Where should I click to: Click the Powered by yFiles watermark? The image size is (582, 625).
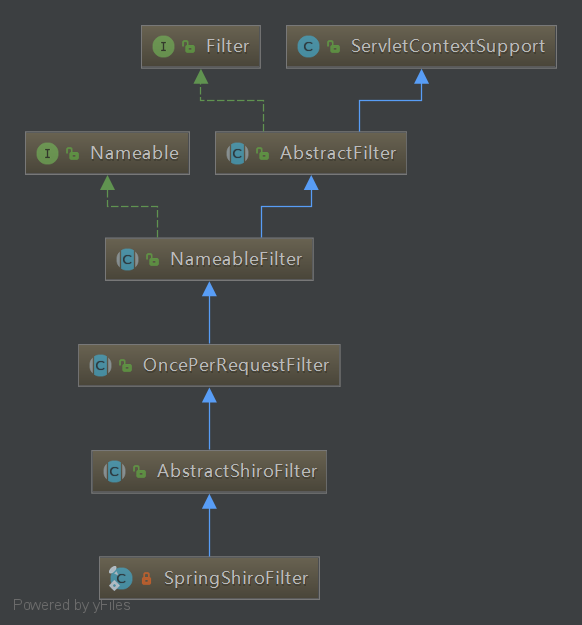tap(72, 605)
